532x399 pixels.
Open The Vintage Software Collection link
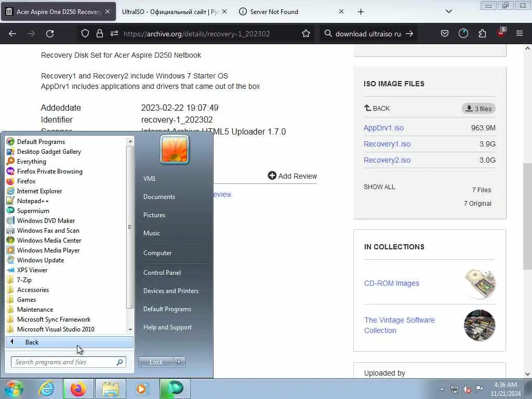(400, 325)
